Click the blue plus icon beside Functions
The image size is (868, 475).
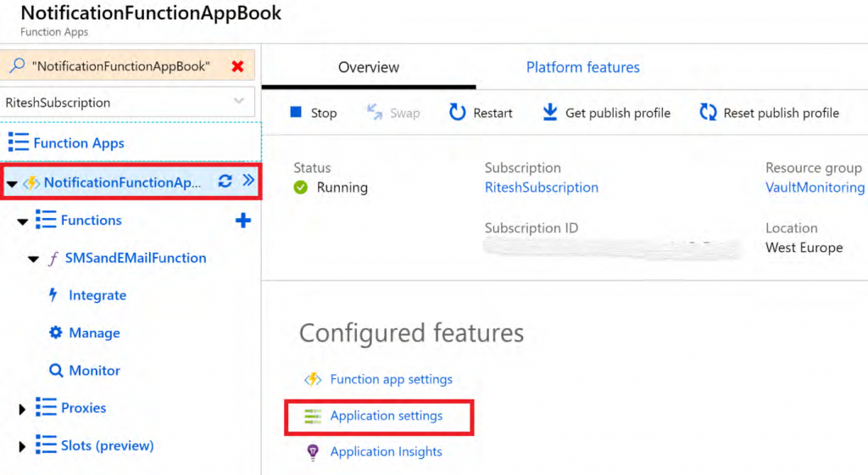pyautogui.click(x=242, y=221)
